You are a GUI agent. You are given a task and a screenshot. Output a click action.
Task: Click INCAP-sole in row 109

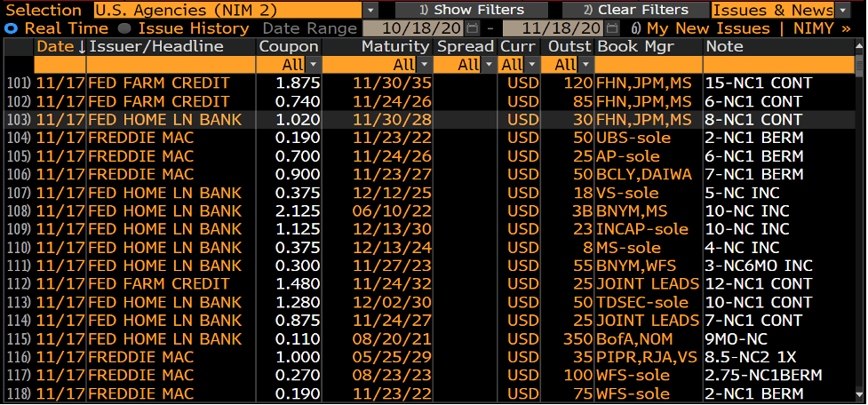click(642, 229)
